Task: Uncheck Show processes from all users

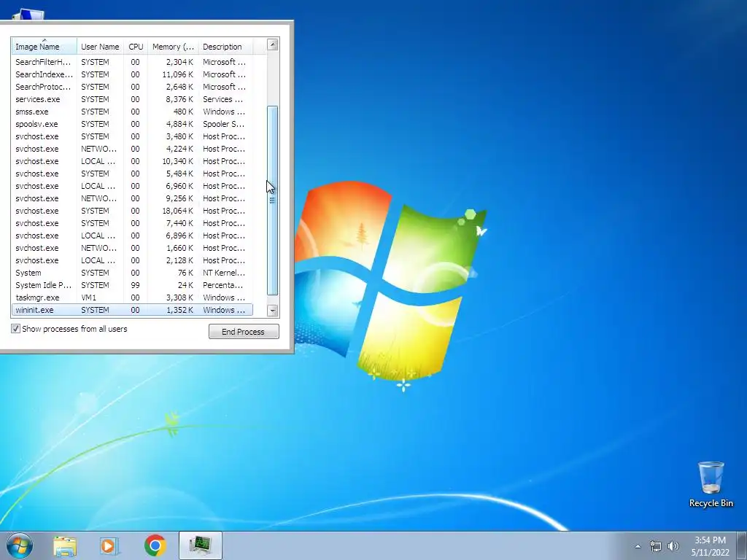Action: coord(16,329)
